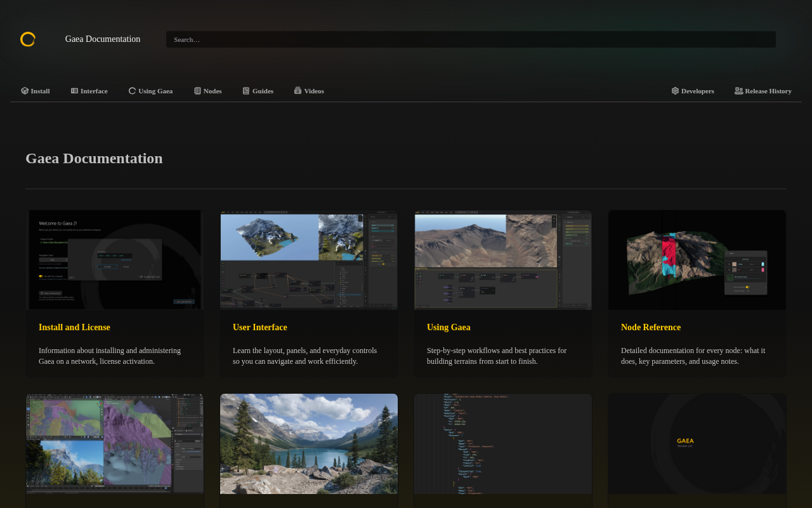This screenshot has width=812, height=508.
Task: Click the Guides book icon
Action: [246, 91]
